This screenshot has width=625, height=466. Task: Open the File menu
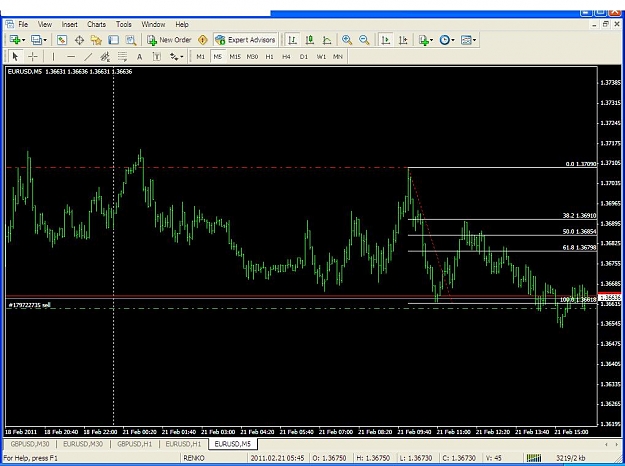(23, 24)
